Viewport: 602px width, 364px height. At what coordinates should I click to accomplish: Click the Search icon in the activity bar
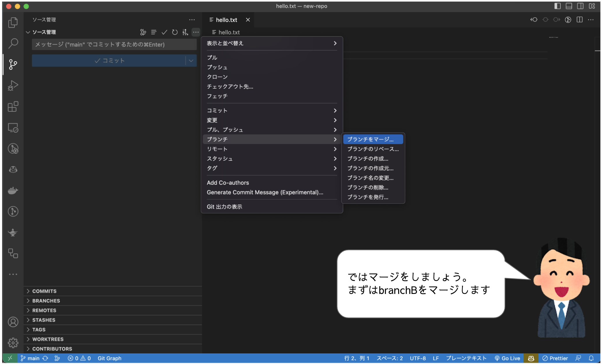13,43
